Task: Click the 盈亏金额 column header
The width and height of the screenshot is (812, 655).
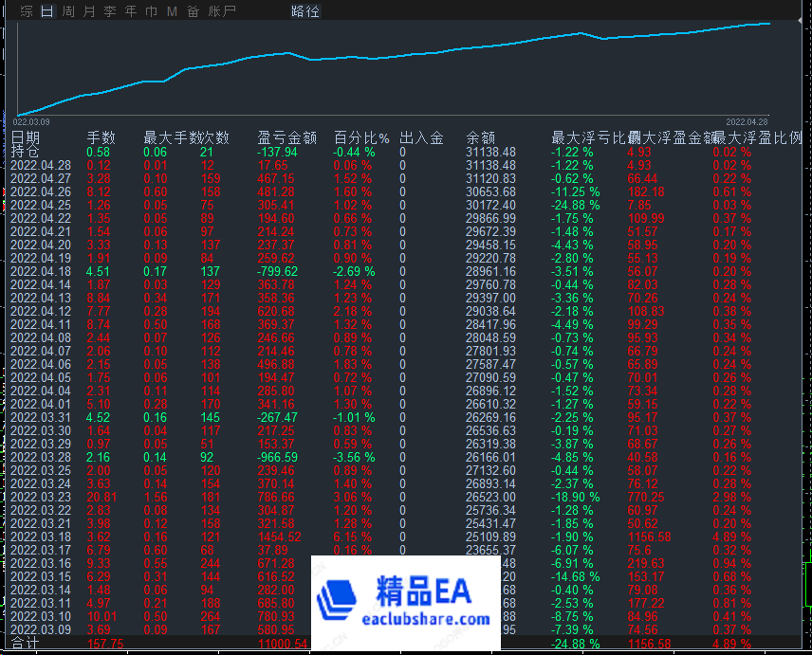Action: point(286,137)
